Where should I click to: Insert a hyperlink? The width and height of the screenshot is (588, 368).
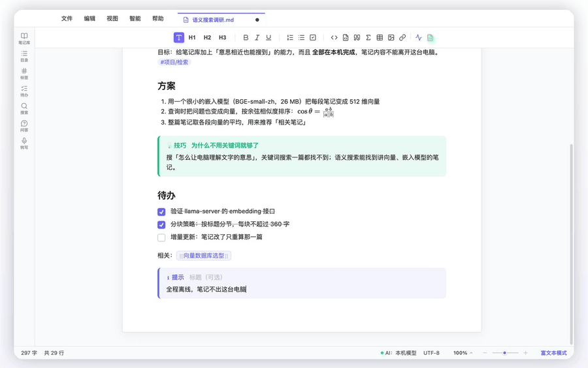(x=402, y=37)
